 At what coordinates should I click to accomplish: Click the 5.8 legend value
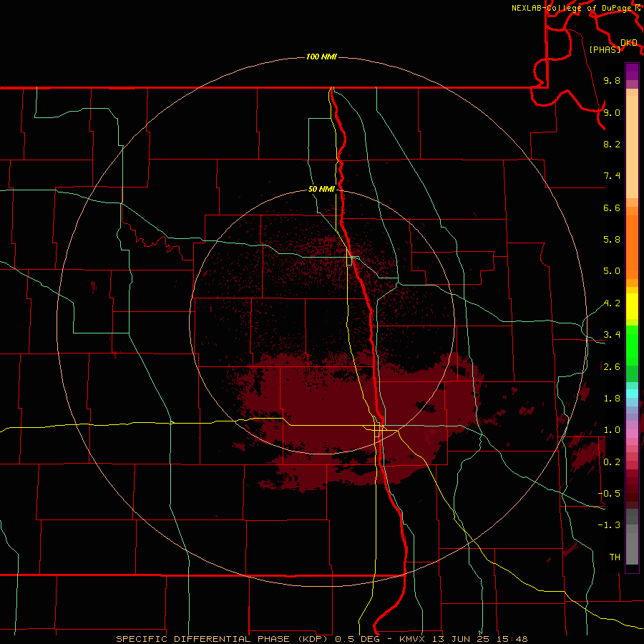point(612,240)
